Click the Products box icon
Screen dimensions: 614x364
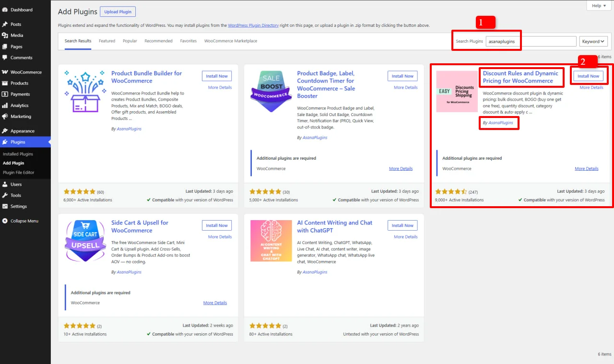(5, 83)
